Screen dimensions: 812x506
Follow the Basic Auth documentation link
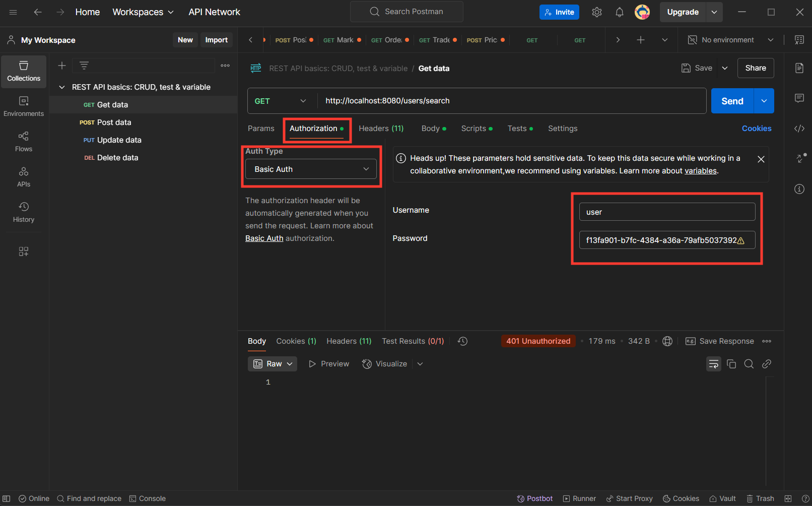[264, 238]
